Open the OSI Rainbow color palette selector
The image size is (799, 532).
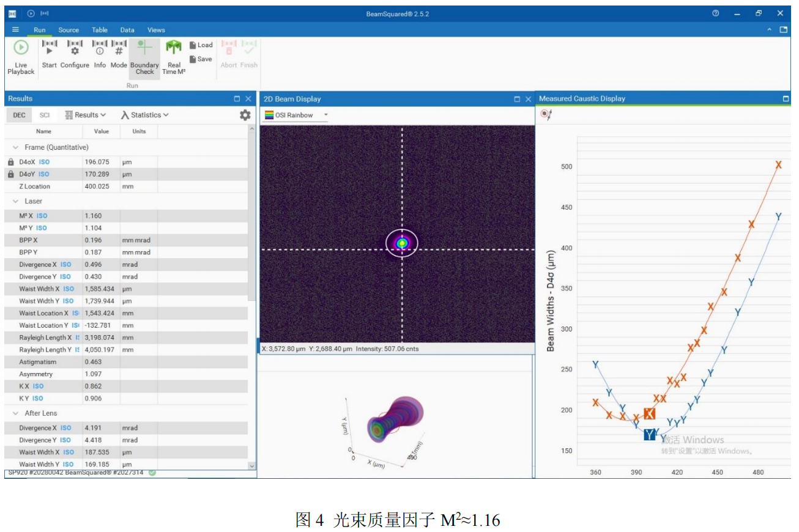point(296,115)
